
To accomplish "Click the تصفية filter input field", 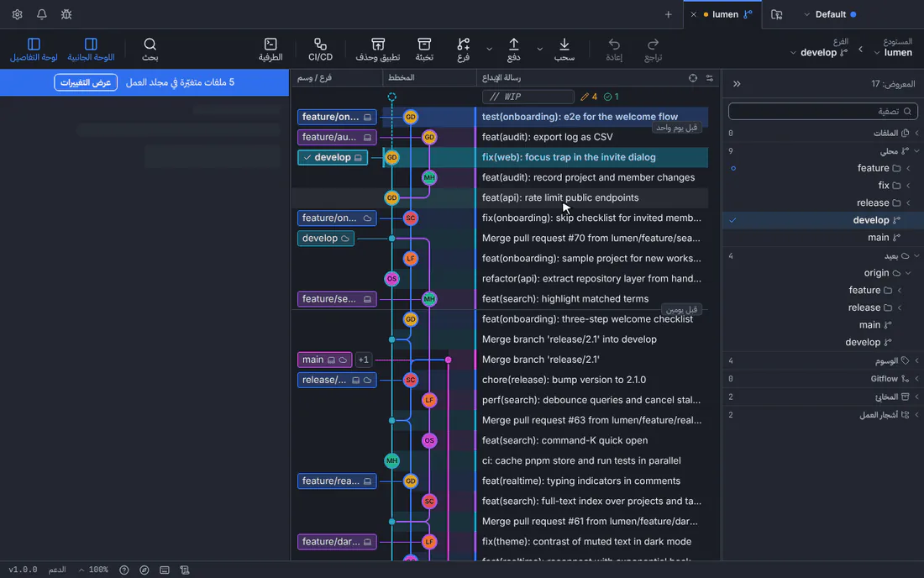I will tap(822, 112).
